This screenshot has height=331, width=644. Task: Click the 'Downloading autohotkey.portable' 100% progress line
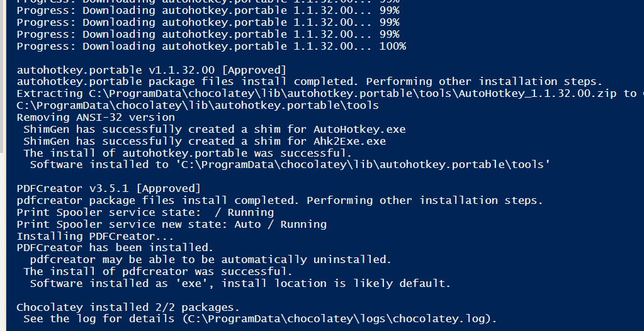[x=211, y=46]
